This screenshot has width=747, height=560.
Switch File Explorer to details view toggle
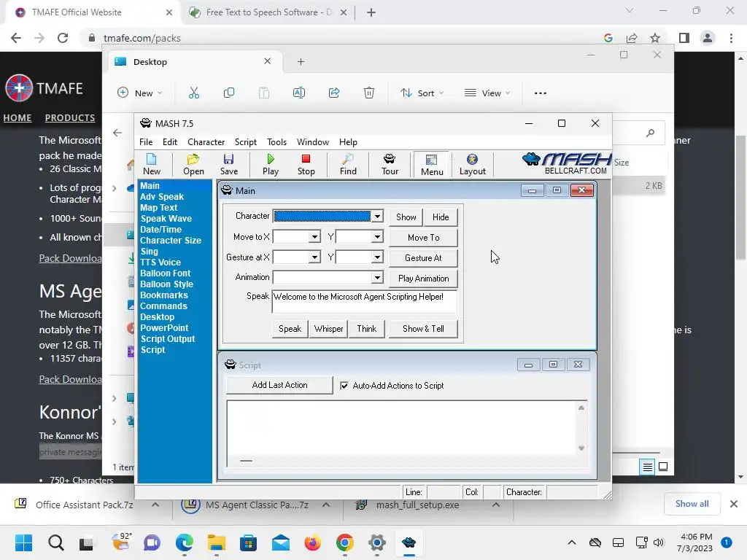coord(647,467)
